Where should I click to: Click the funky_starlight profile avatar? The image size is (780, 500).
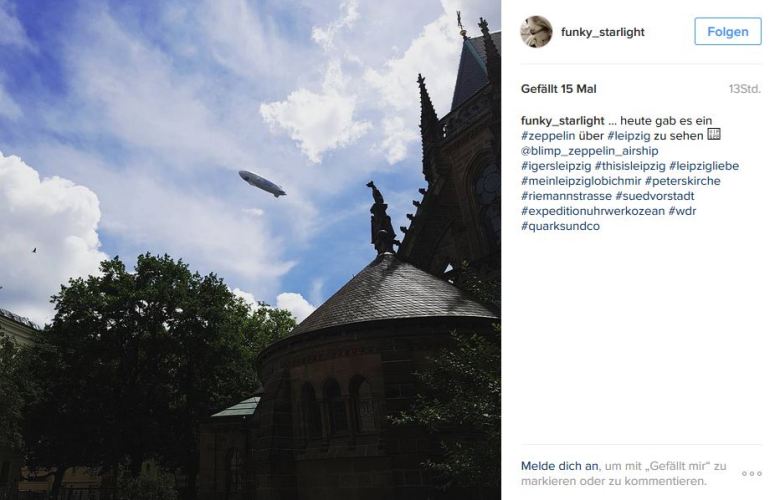coord(536,32)
